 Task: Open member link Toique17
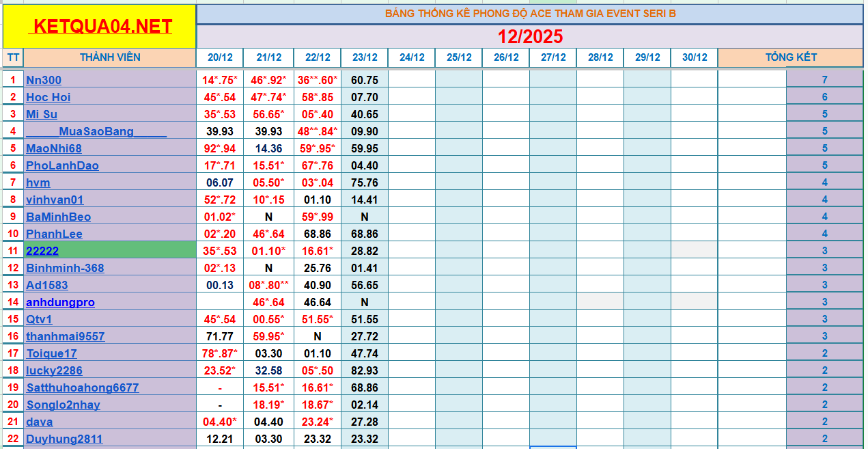point(52,353)
